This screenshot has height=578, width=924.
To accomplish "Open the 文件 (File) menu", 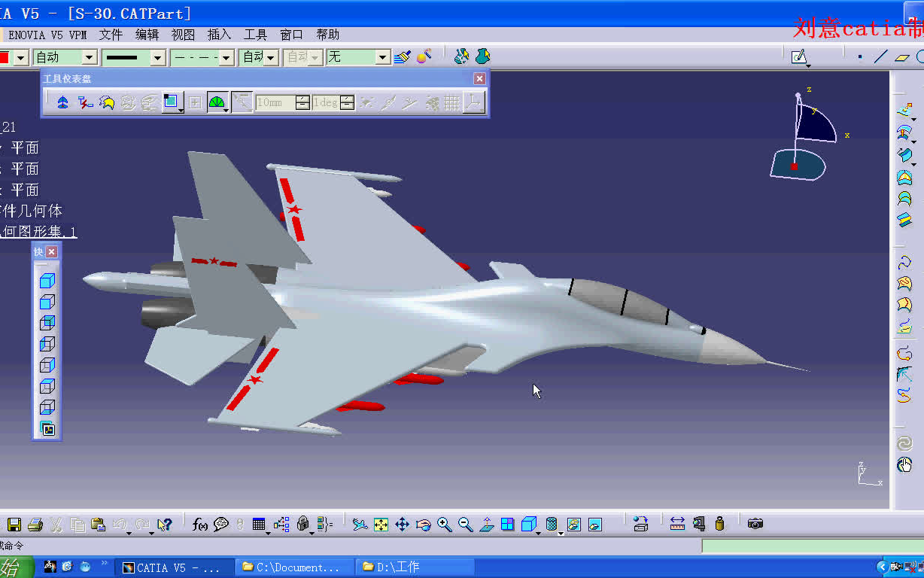I will [x=111, y=35].
